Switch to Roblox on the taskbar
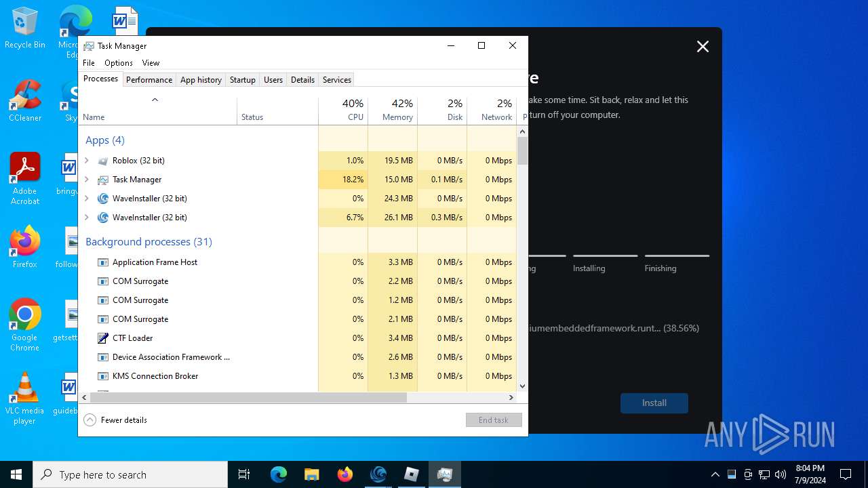The width and height of the screenshot is (868, 488). point(411,474)
